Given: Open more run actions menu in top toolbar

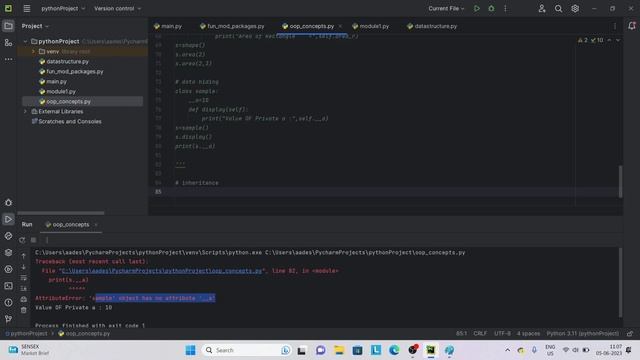Looking at the screenshot, I should point(505,8).
